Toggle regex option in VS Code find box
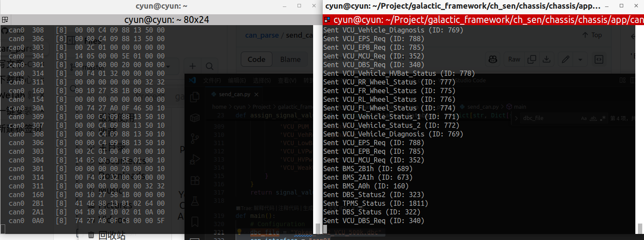The width and height of the screenshot is (644, 240). pos(603,118)
